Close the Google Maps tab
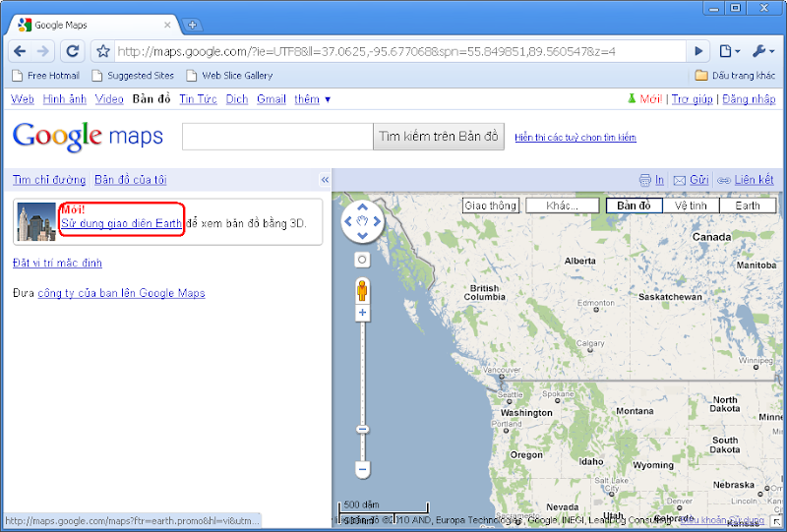Screen dimensions: 787x532 coord(167,25)
